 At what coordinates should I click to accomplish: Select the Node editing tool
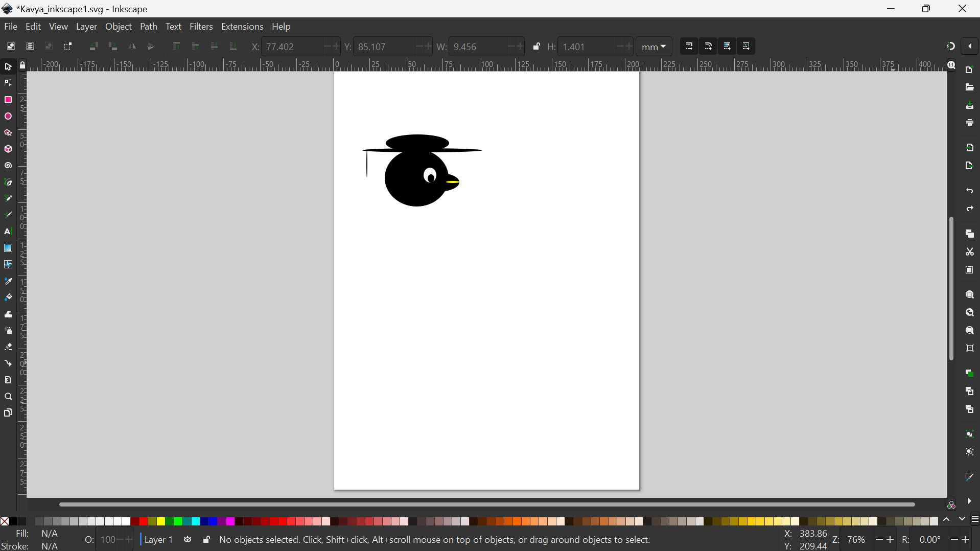tap(8, 83)
